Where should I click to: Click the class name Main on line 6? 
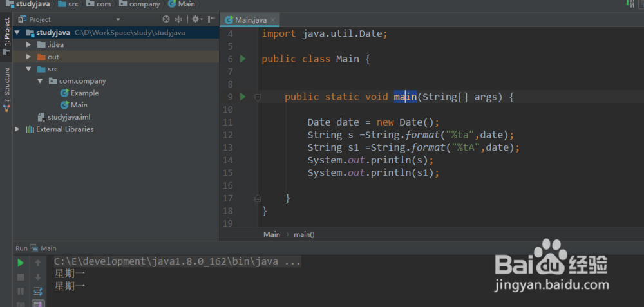click(348, 59)
